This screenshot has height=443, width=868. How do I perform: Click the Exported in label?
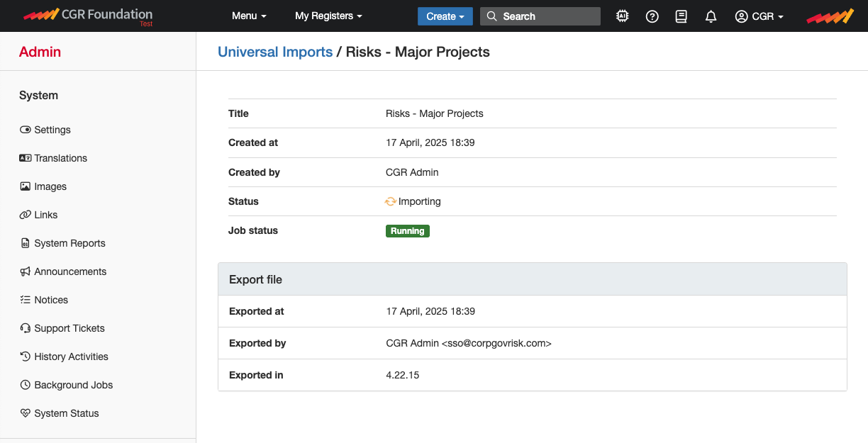tap(256, 375)
